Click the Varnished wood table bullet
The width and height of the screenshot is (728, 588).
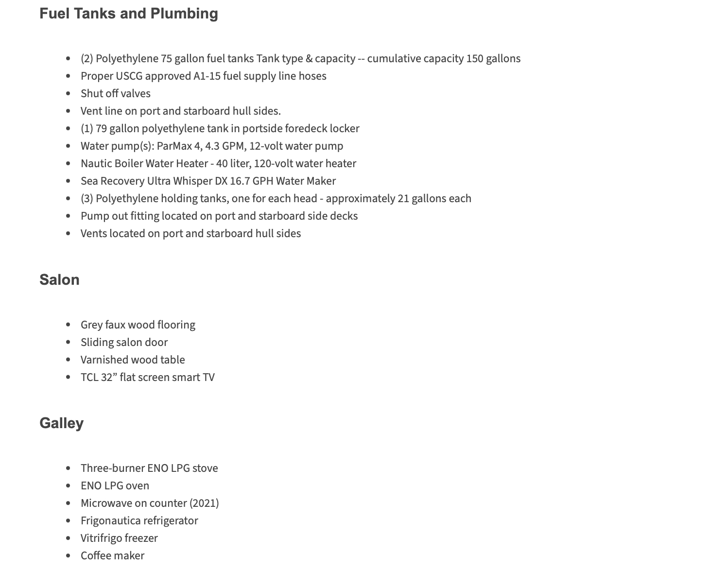(133, 360)
